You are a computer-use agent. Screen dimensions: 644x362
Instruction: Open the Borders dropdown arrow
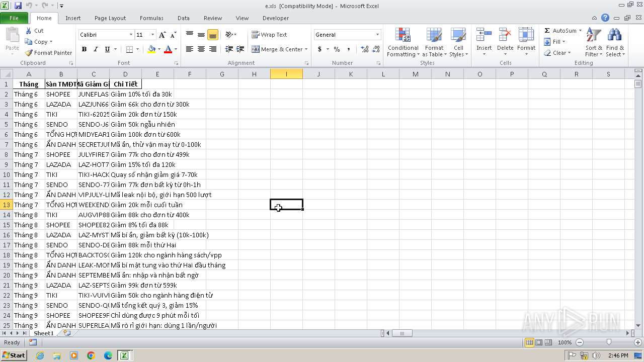point(138,49)
